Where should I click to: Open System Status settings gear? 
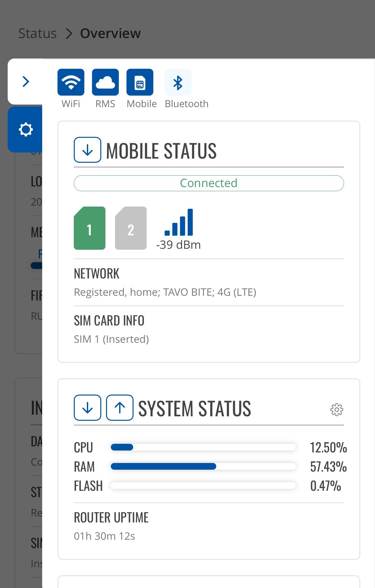pos(337,409)
